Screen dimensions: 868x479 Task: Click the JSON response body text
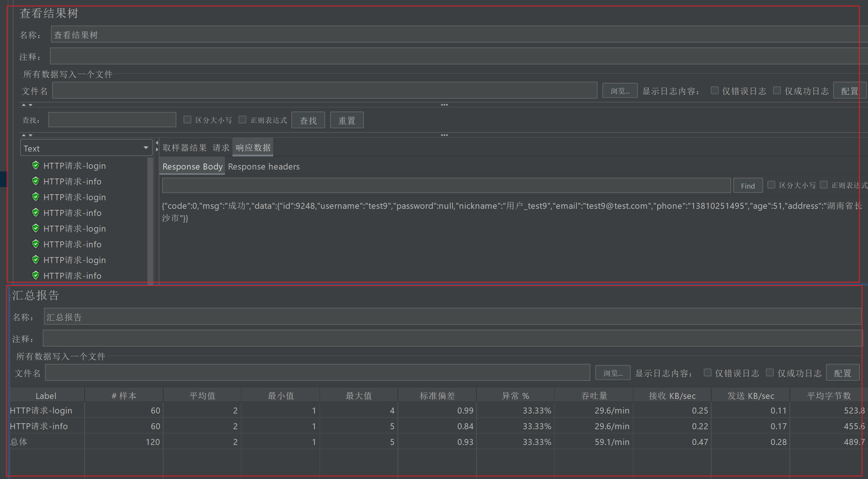pyautogui.click(x=512, y=212)
